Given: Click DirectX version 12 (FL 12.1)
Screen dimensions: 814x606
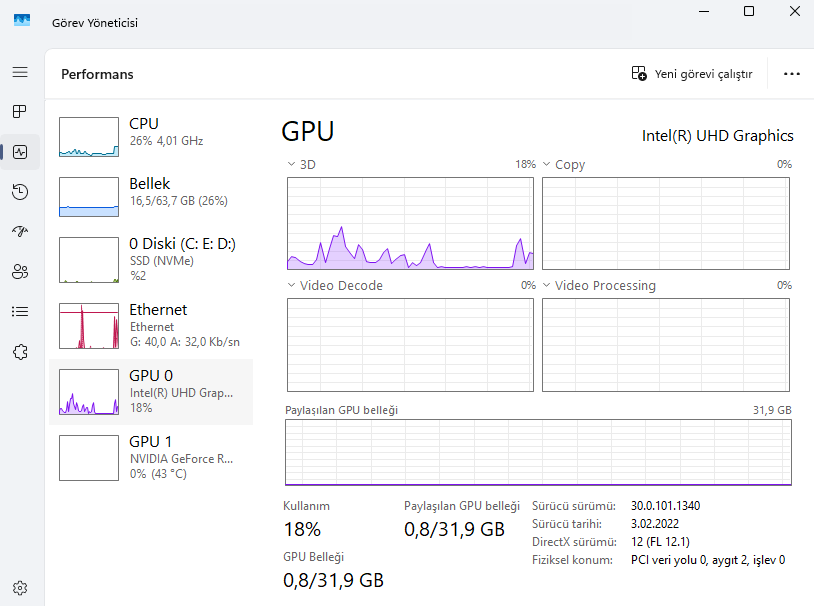Looking at the screenshot, I should [x=660, y=542].
